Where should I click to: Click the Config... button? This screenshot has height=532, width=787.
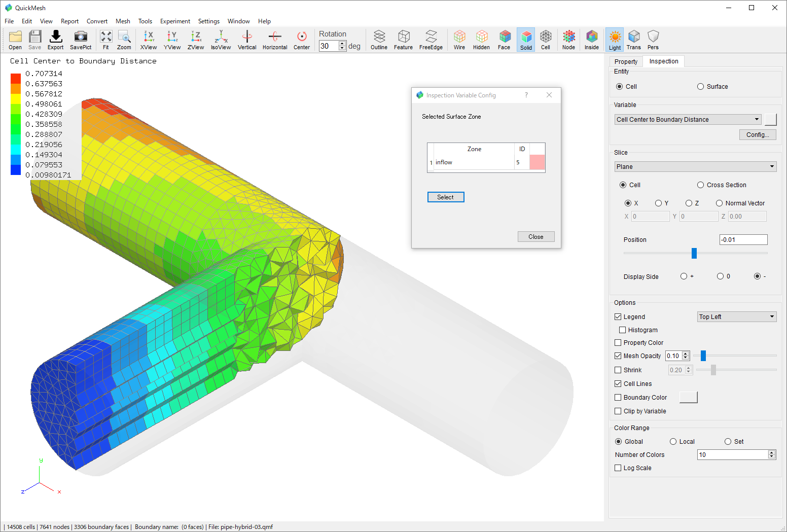pyautogui.click(x=758, y=135)
